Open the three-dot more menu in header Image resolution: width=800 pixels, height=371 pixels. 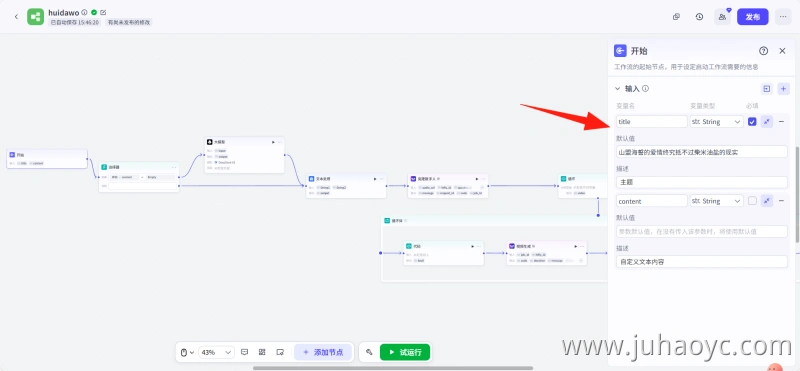pyautogui.click(x=783, y=17)
